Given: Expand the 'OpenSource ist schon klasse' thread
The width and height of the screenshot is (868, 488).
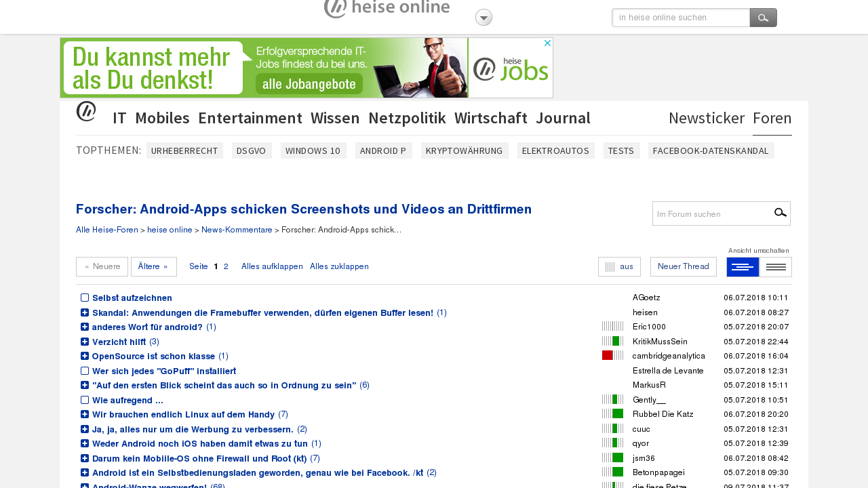Looking at the screenshot, I should [85, 356].
